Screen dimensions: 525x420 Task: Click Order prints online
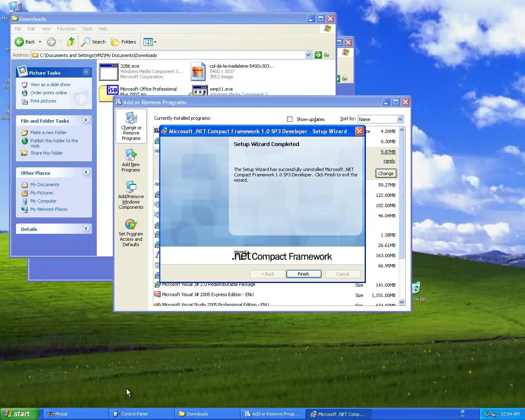[x=48, y=93]
